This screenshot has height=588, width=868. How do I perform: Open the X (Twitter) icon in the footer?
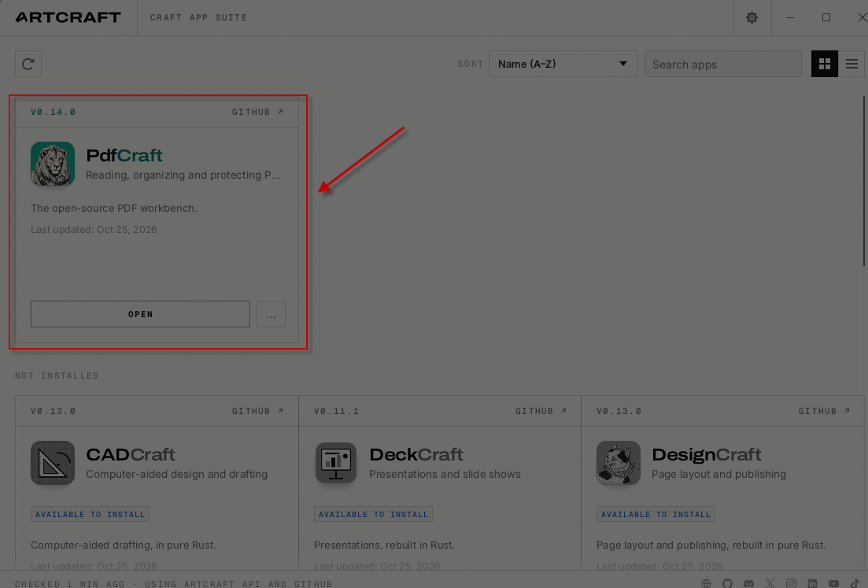[x=770, y=583]
